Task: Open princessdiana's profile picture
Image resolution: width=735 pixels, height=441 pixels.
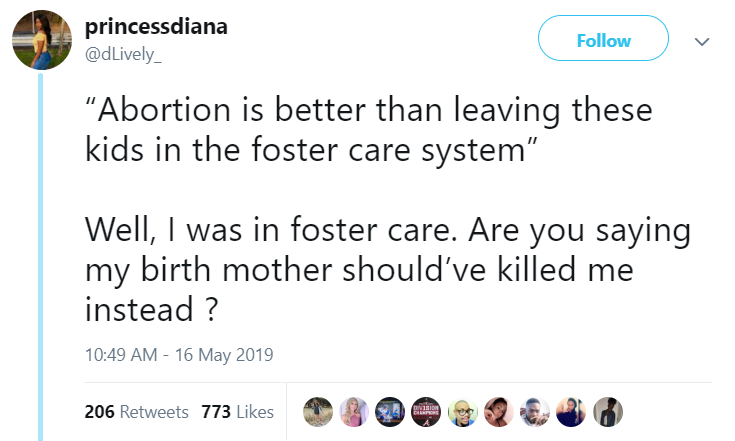Action: tap(41, 42)
